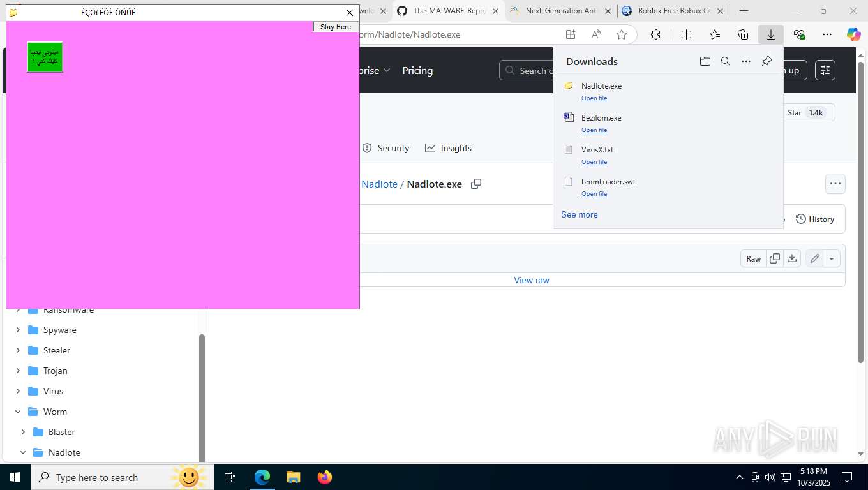Select VirusX.txt entry in Downloads list

[x=668, y=155]
